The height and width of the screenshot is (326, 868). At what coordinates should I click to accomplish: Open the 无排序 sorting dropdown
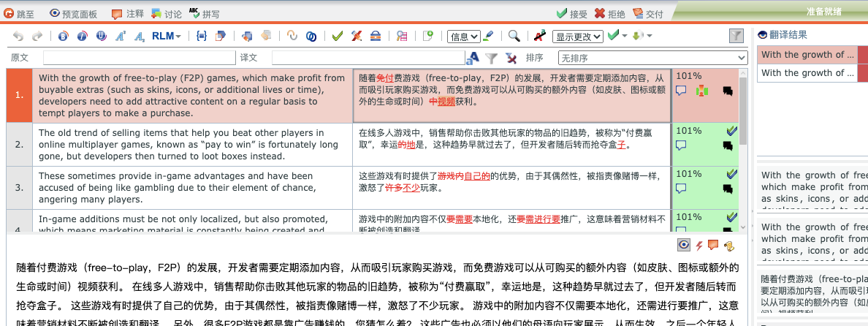click(x=653, y=58)
